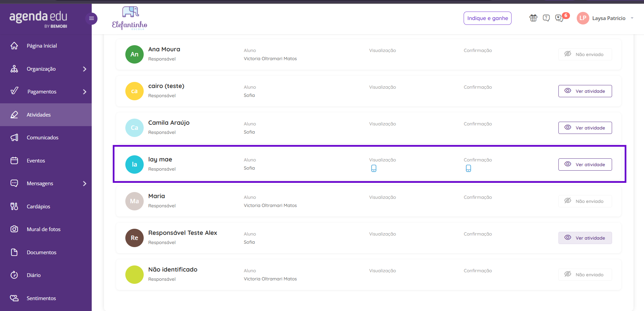Click the Mural de fotos camera icon

click(14, 229)
